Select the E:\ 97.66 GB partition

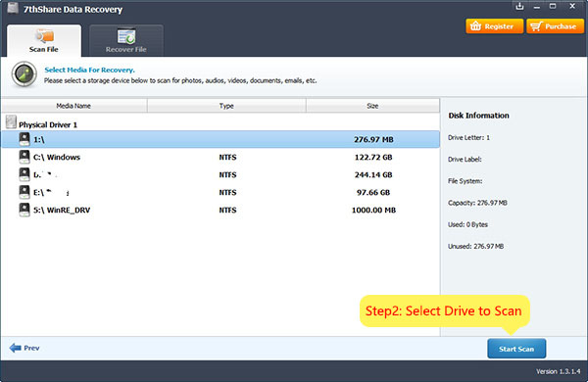(x=220, y=192)
